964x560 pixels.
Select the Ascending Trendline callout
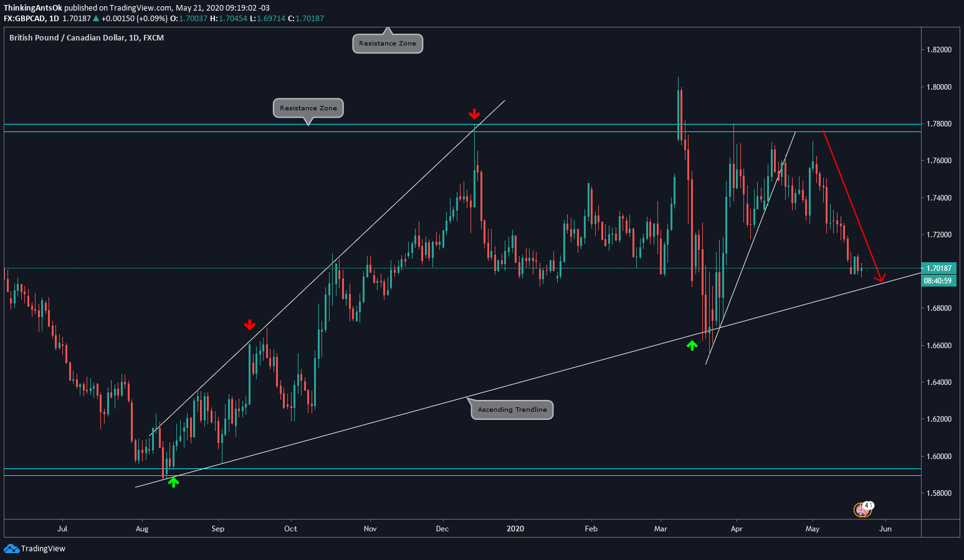pyautogui.click(x=512, y=409)
